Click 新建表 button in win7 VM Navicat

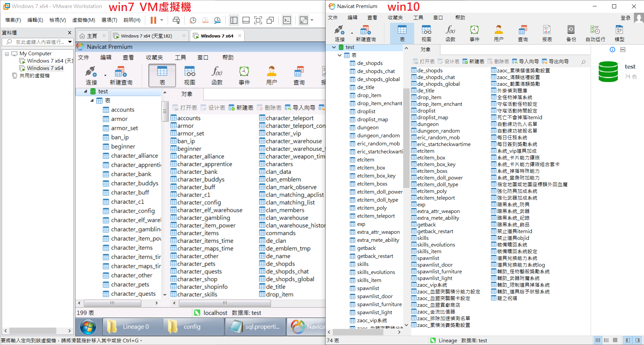[x=241, y=108]
